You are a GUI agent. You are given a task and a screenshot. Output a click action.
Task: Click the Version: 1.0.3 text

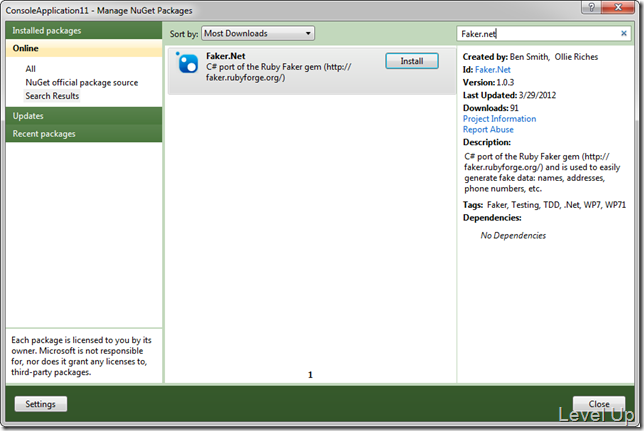pyautogui.click(x=488, y=82)
